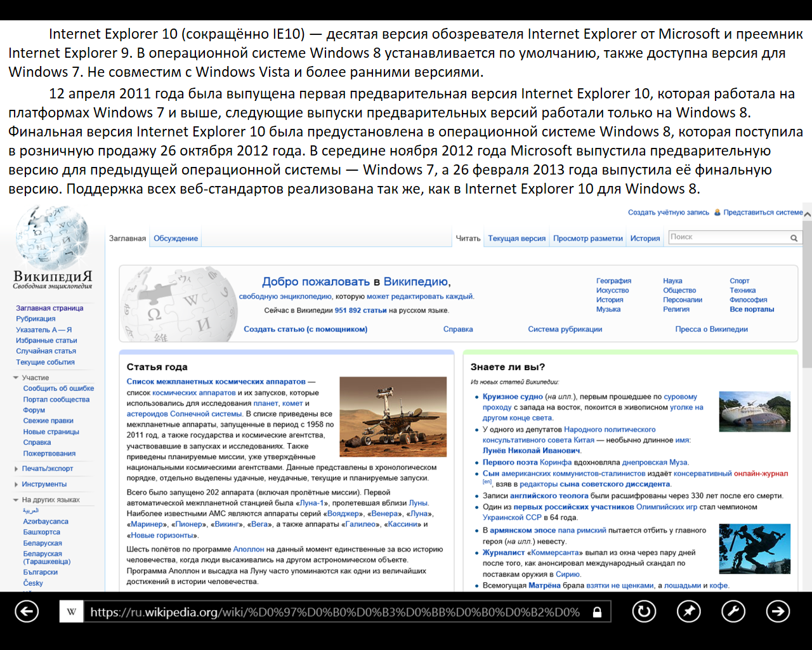Click the lock security icon in address bar
Screen dimensions: 812x650
(x=597, y=612)
